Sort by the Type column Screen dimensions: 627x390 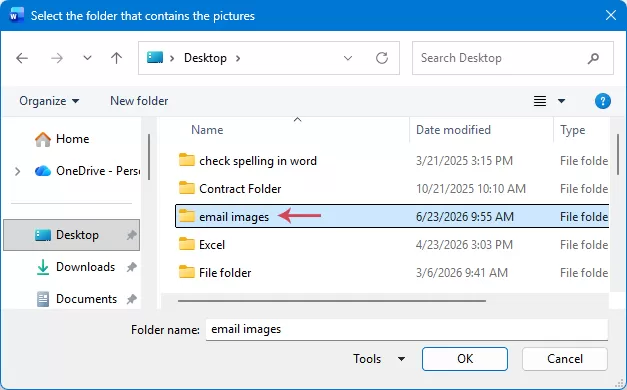[573, 130]
